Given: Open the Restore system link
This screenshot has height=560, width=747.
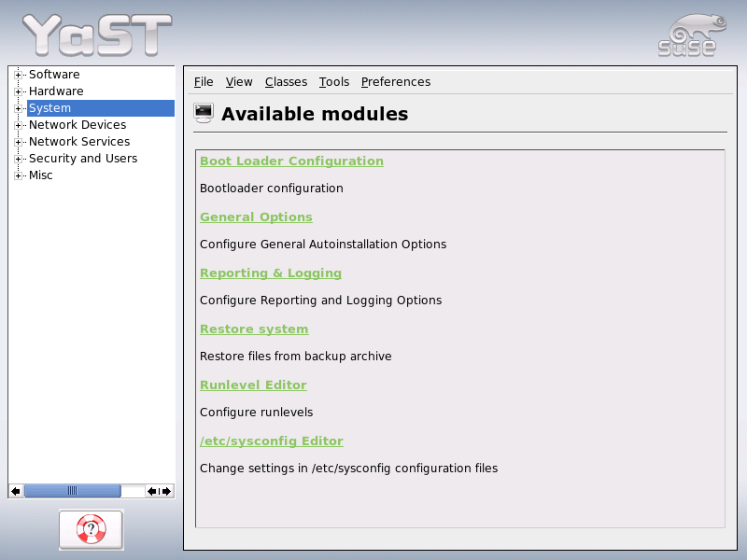Looking at the screenshot, I should 254,329.
